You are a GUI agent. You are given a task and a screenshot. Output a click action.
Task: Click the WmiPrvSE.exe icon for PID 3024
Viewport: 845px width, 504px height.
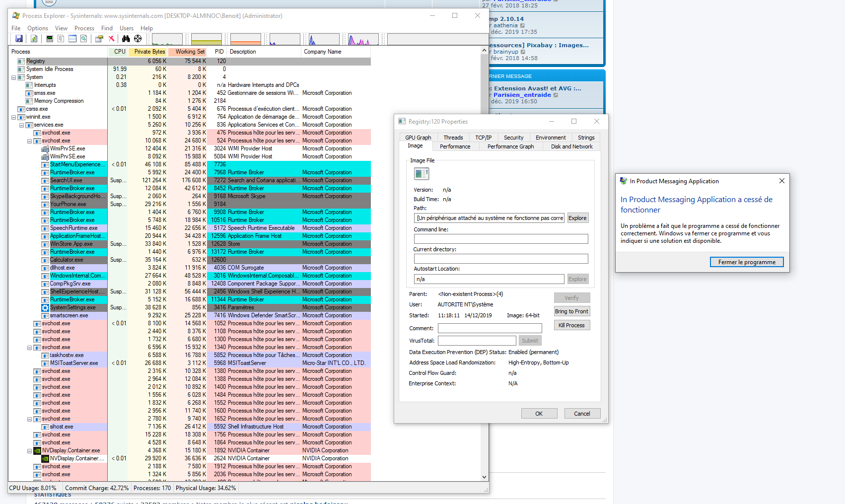pyautogui.click(x=45, y=148)
